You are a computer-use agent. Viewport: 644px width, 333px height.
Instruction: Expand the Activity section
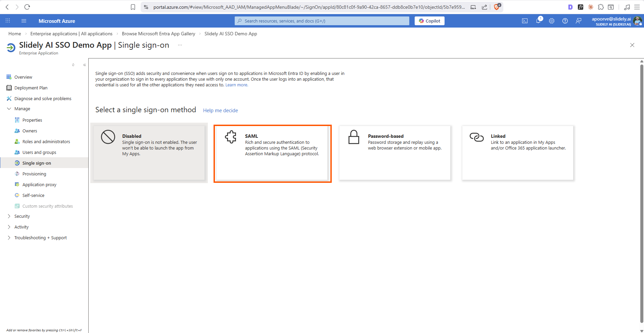point(9,227)
